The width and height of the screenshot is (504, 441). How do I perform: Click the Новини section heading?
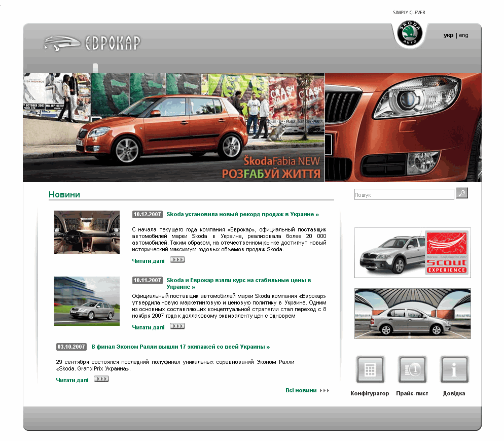click(64, 194)
